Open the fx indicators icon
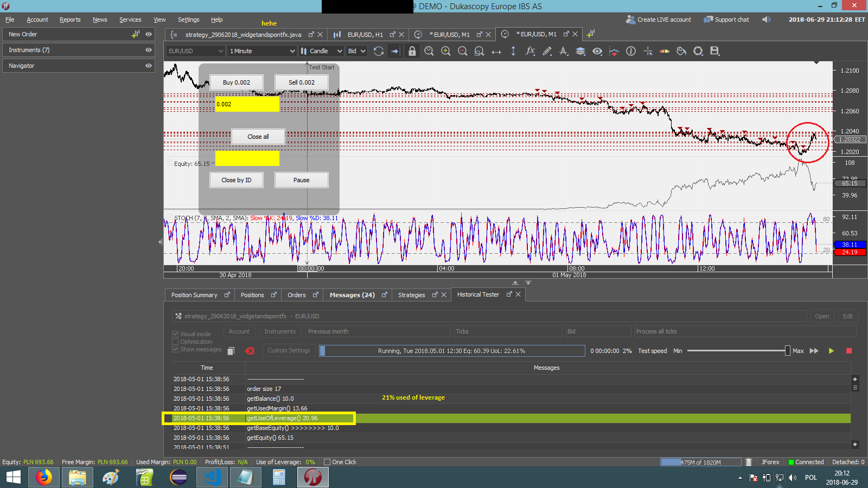 pos(530,51)
